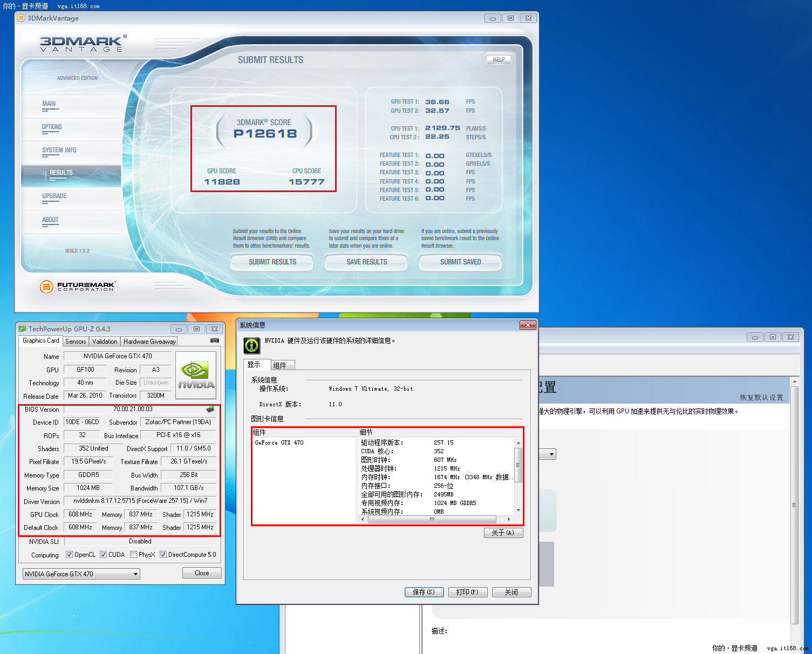Minimize the GPU-Z window
This screenshot has height=654, width=812.
[179, 329]
